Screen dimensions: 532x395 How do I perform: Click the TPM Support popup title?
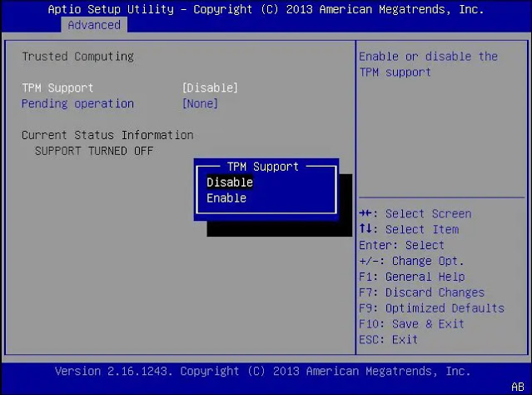[x=263, y=167]
